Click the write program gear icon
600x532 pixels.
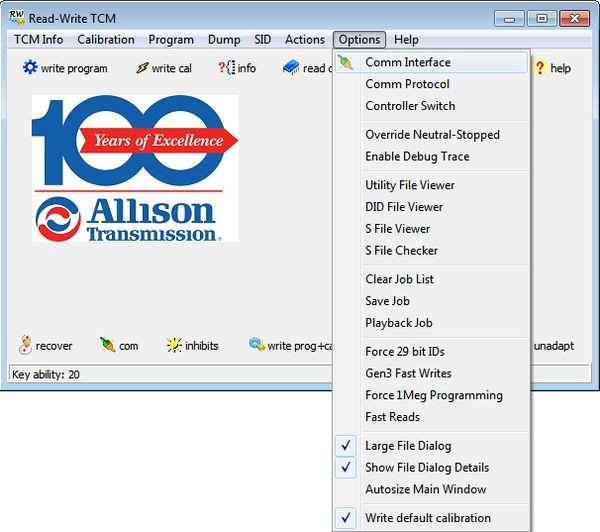tap(30, 68)
